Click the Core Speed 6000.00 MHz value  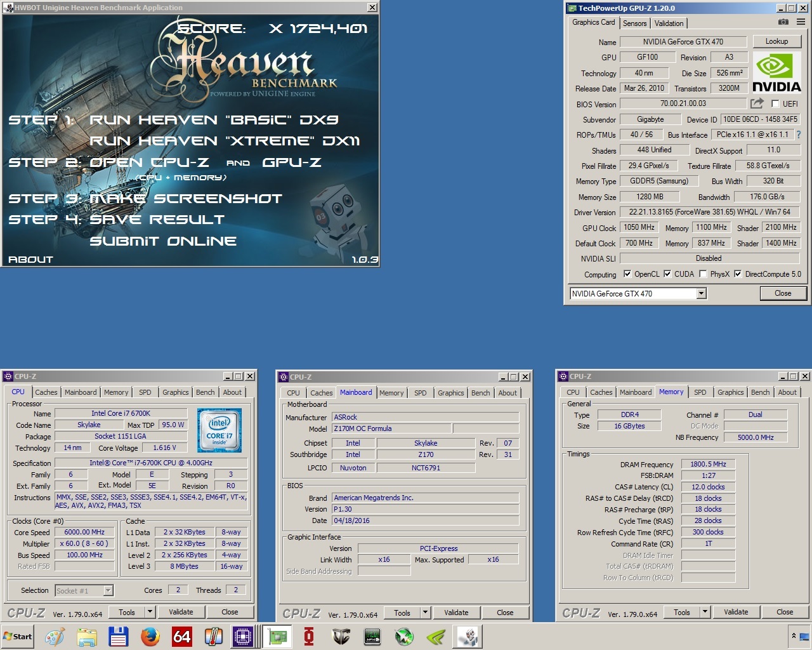point(84,532)
